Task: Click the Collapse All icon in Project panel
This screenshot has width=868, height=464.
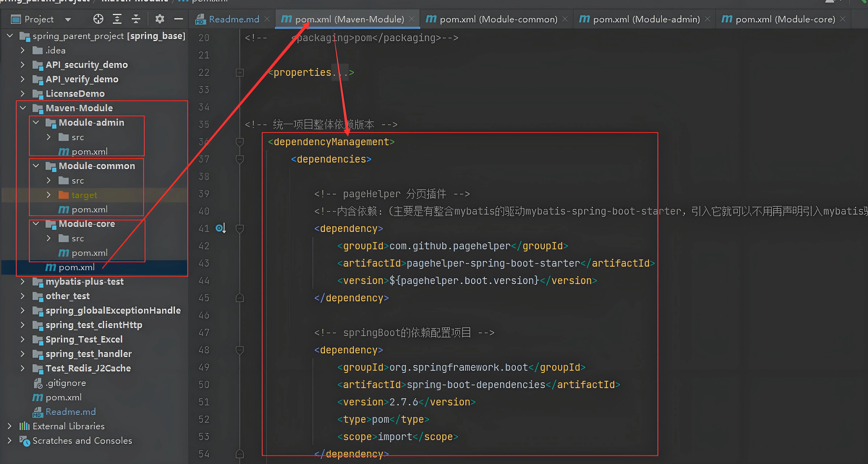Action: click(x=136, y=19)
